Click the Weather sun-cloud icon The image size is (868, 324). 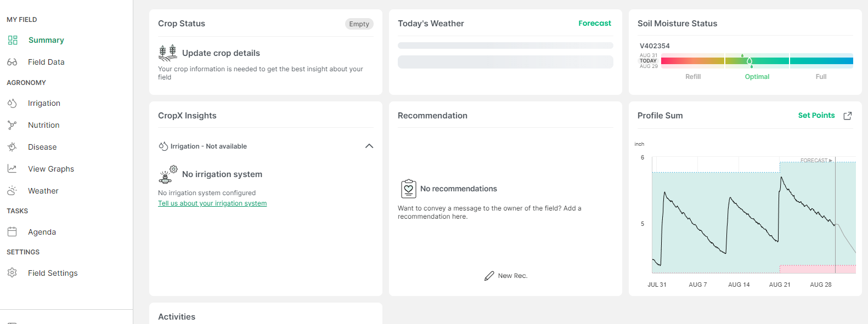[x=12, y=191]
